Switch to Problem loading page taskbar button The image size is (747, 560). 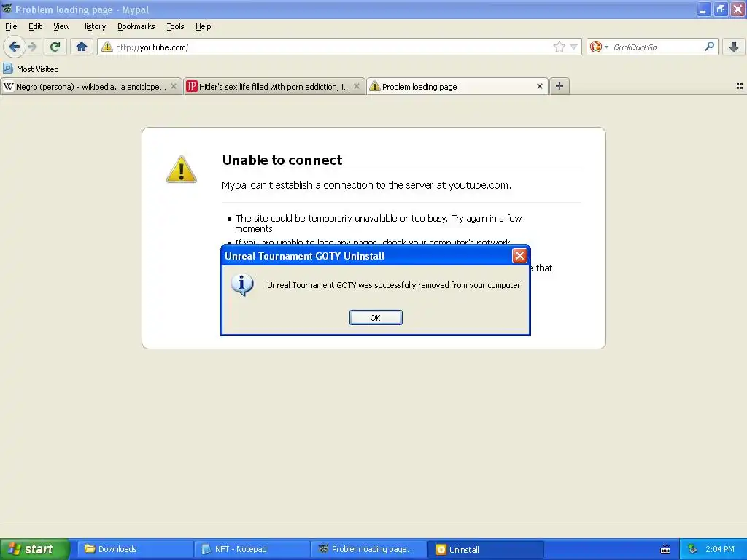368,549
